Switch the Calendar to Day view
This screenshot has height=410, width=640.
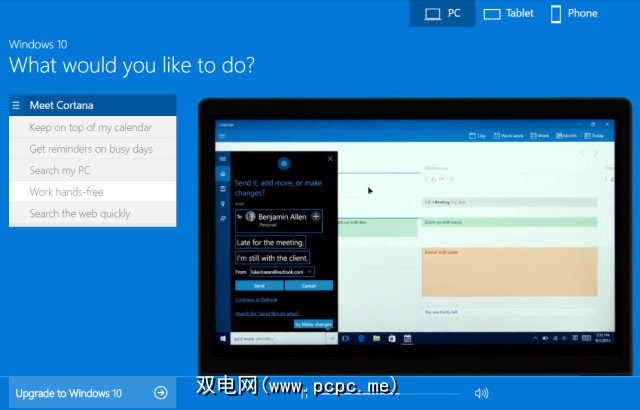[478, 136]
